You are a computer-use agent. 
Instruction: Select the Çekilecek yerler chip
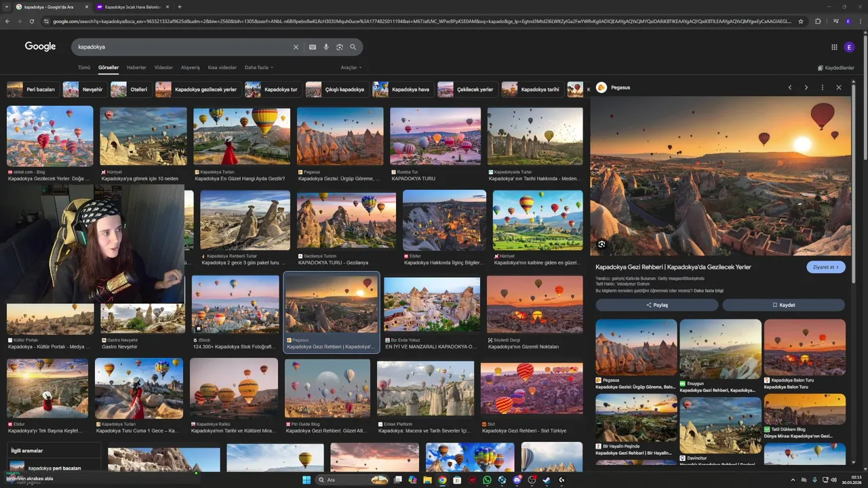point(467,89)
